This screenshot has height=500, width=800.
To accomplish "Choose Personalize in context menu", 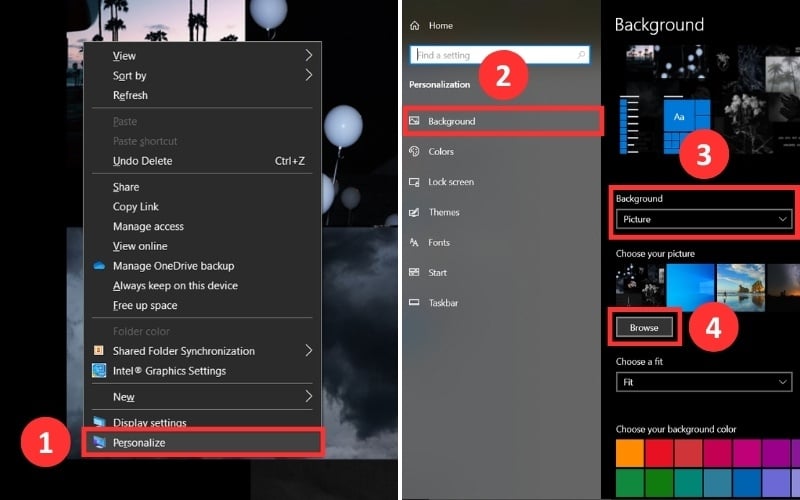I will point(202,442).
